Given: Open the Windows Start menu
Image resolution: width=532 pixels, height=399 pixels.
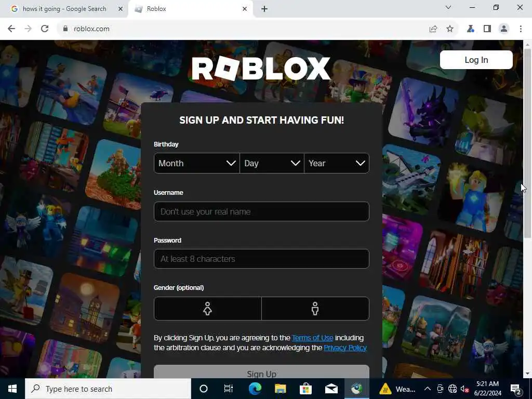Looking at the screenshot, I should tap(12, 389).
